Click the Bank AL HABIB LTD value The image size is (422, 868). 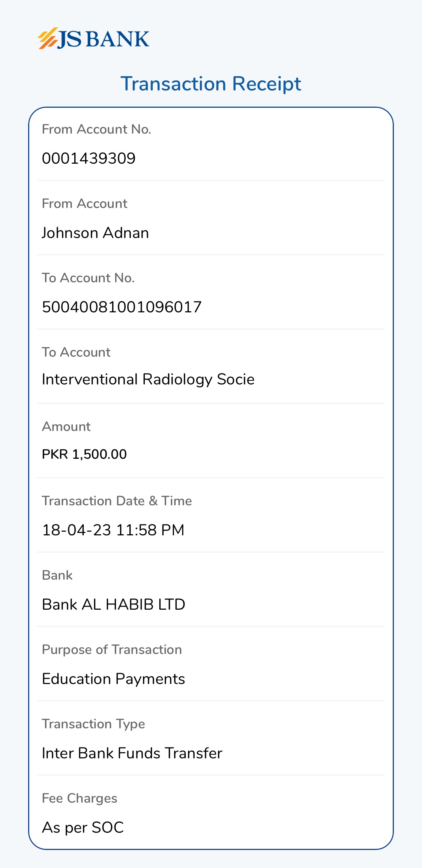tap(114, 604)
